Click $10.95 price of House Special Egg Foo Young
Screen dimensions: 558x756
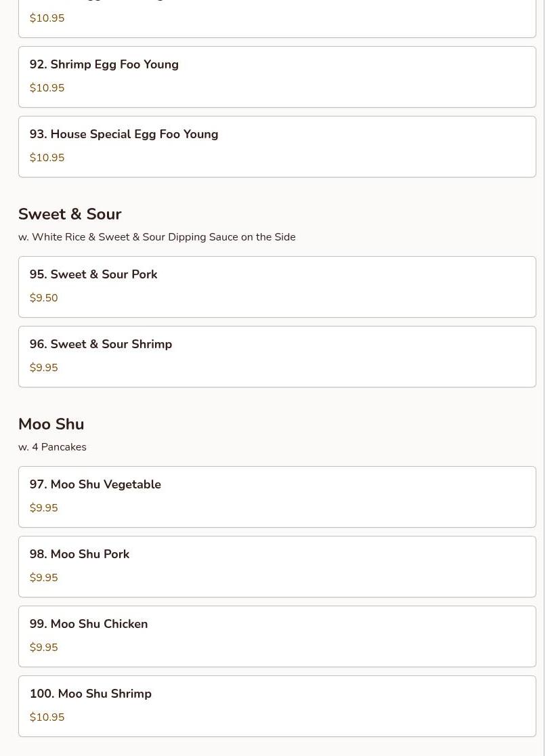(47, 158)
